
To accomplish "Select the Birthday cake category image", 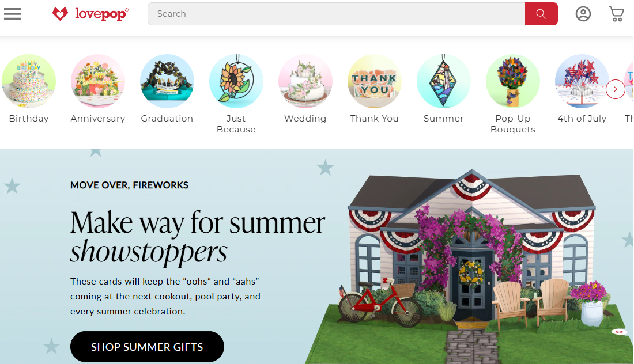I will (29, 81).
